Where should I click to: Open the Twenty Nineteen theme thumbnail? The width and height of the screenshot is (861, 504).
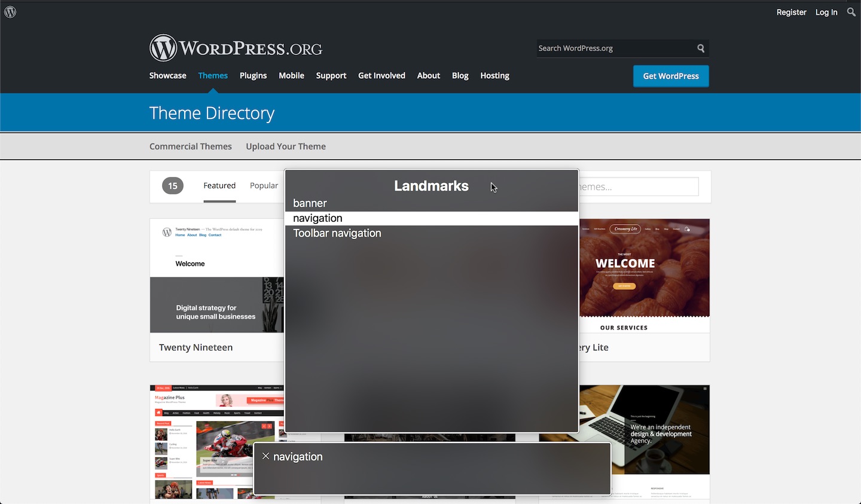coord(217,276)
